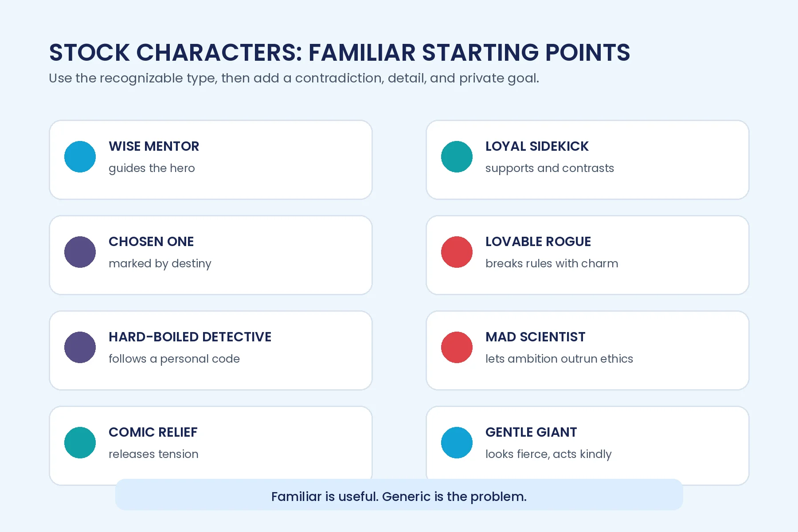Click the red circle by Mad Scientist
Image resolution: width=798 pixels, height=532 pixels.
[x=457, y=347]
